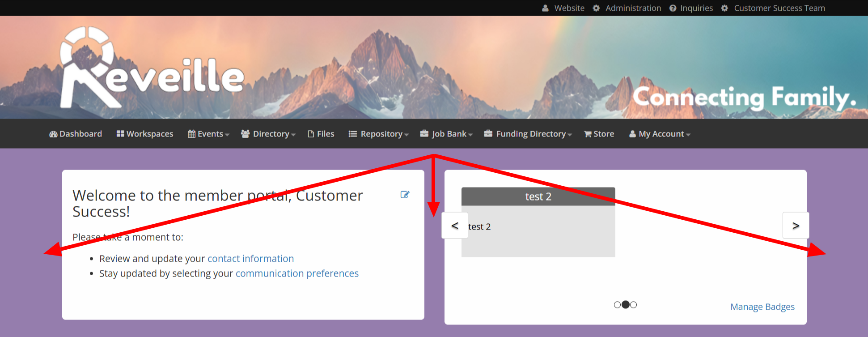Click the Inquiries question mark icon

(x=673, y=8)
